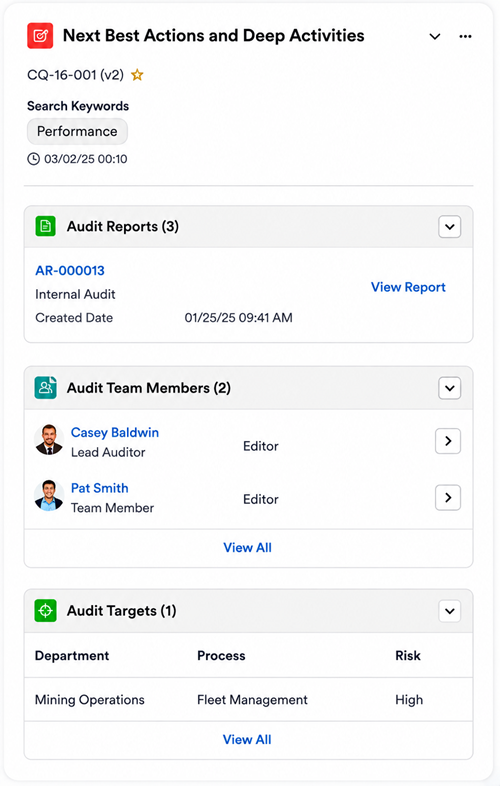Click the Audit Targets crosshair icon

point(46,611)
